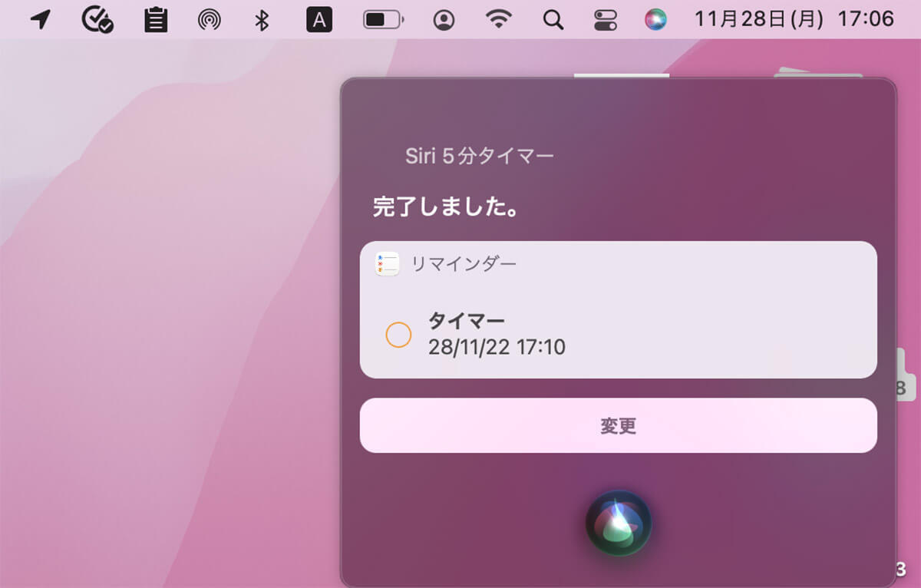The image size is (921, 588).
Task: Open the user account menu icon
Action: tap(444, 19)
